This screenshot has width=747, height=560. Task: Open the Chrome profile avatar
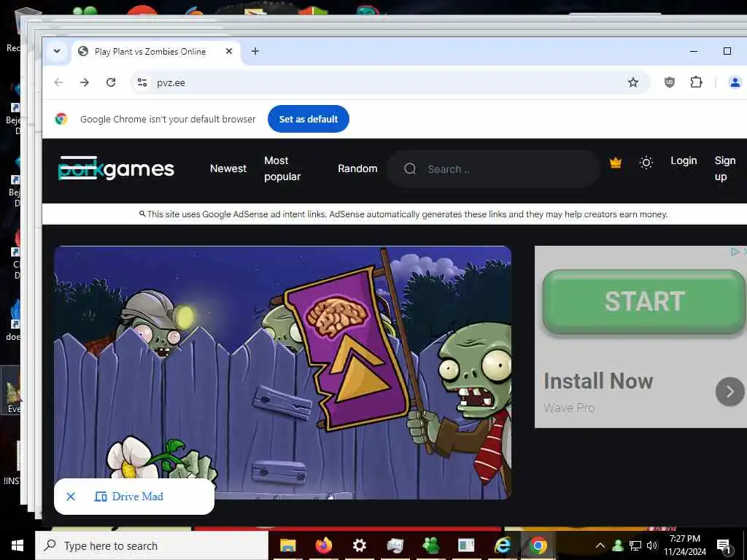click(735, 82)
